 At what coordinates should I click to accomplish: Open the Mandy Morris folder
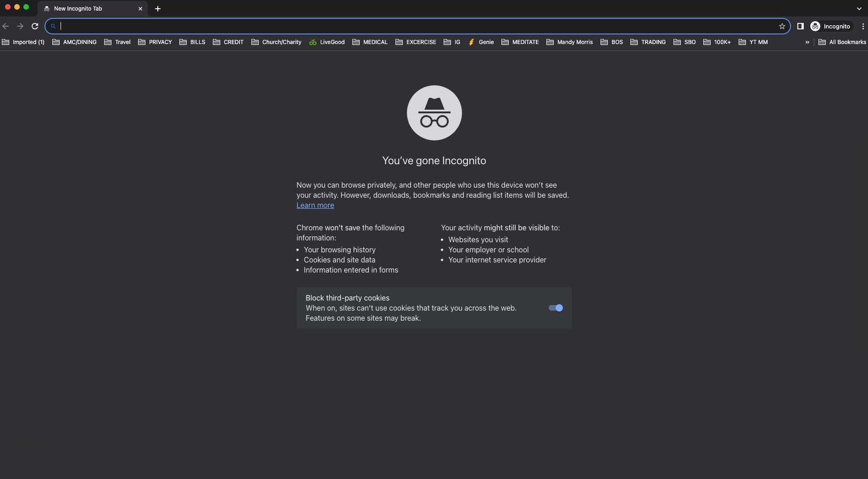569,42
